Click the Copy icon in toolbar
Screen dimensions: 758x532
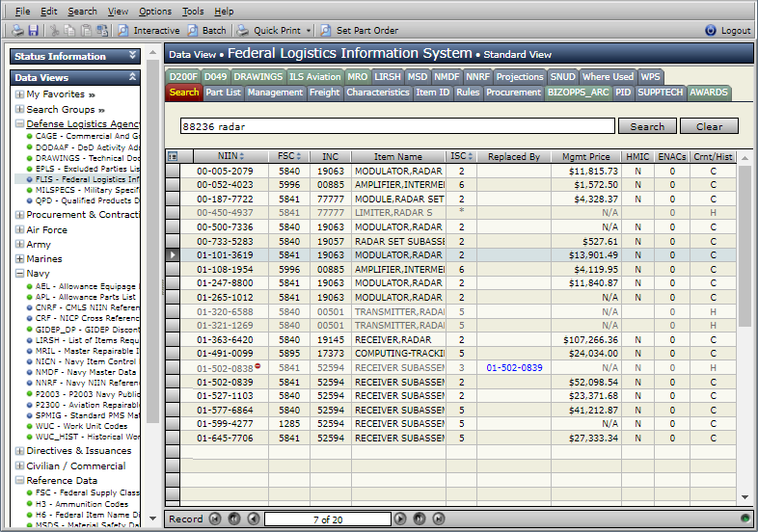69,31
